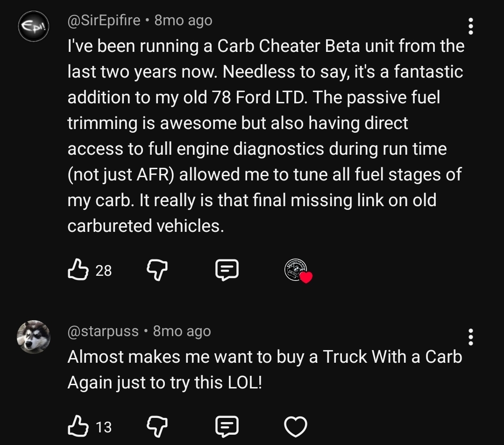Thumbs up starpuss's comment

coord(78,426)
